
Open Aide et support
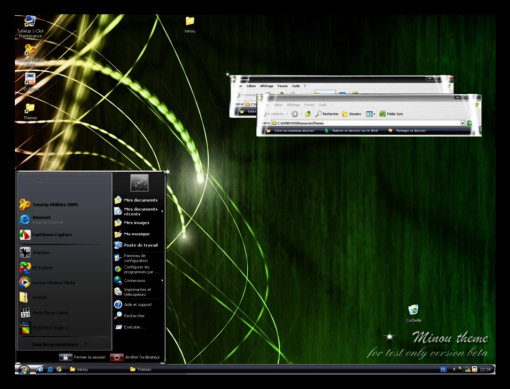click(138, 304)
